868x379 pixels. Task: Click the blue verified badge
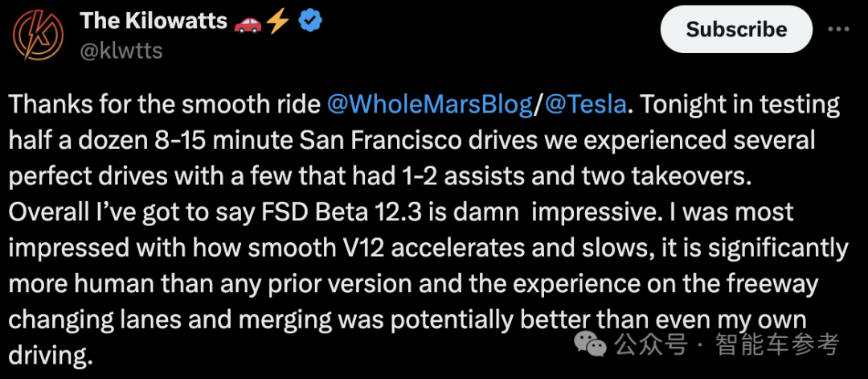pos(310,22)
